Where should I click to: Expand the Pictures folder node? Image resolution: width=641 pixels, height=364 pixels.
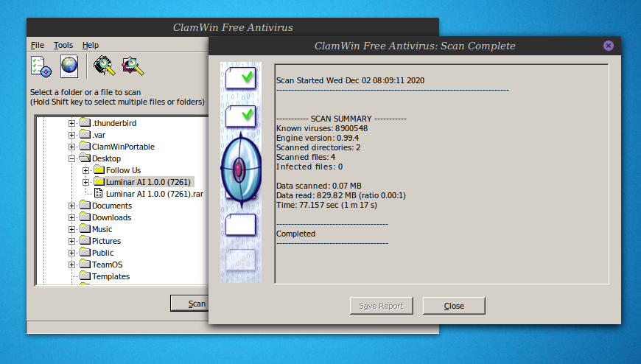click(x=71, y=241)
